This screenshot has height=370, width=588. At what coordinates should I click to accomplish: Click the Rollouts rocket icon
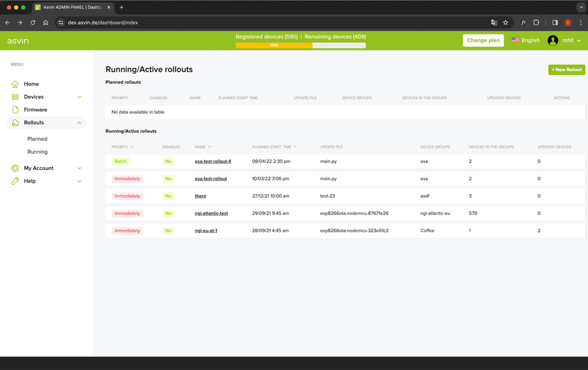pyautogui.click(x=15, y=123)
